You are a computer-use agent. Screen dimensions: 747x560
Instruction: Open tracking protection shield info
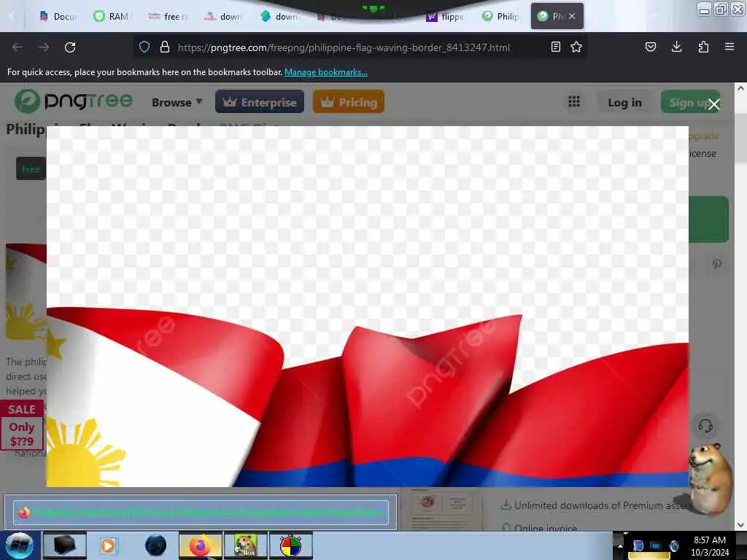coord(144,47)
